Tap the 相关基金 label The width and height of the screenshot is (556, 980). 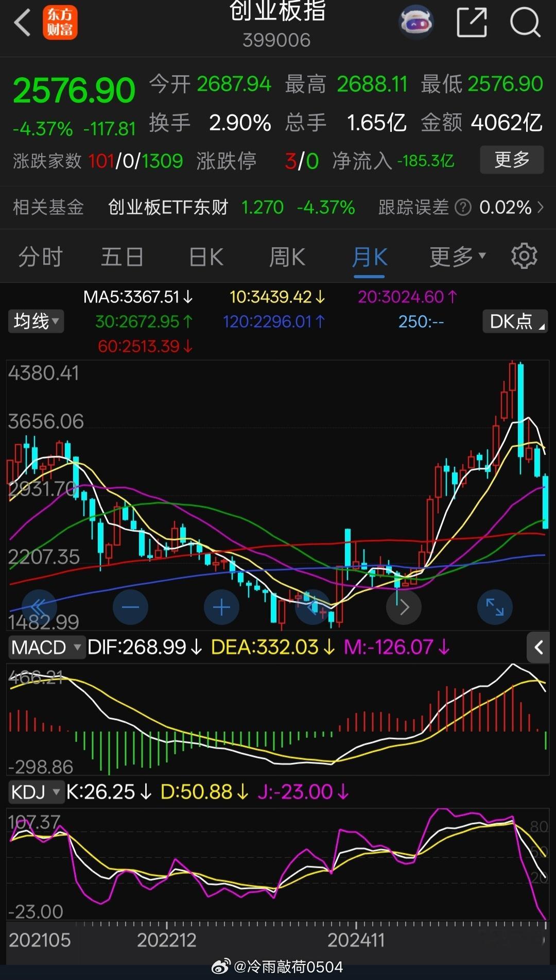48,208
